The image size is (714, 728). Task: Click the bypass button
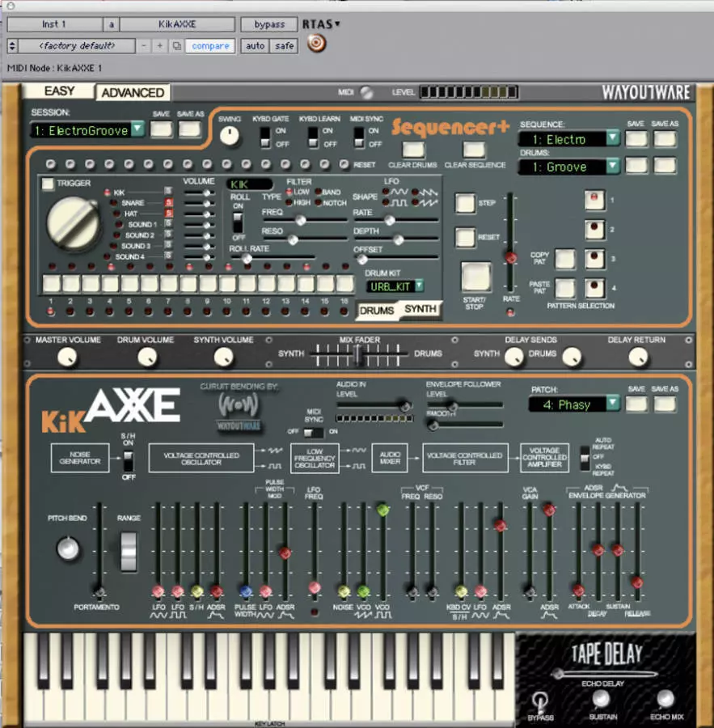point(269,24)
